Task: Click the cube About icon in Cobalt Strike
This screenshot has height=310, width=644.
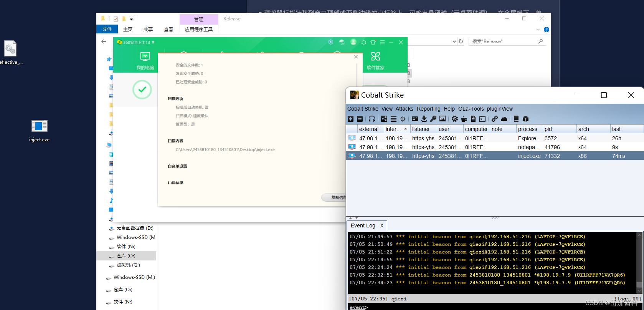Action: coord(525,119)
